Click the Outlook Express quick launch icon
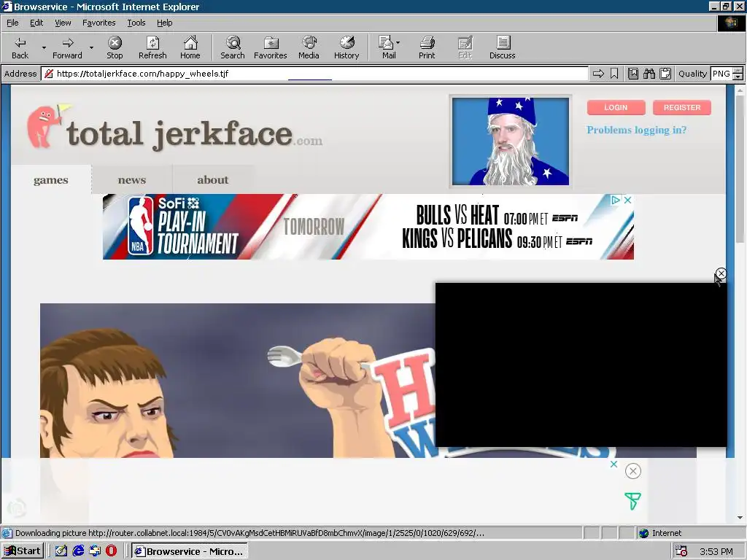This screenshot has height=560, width=747. click(95, 551)
